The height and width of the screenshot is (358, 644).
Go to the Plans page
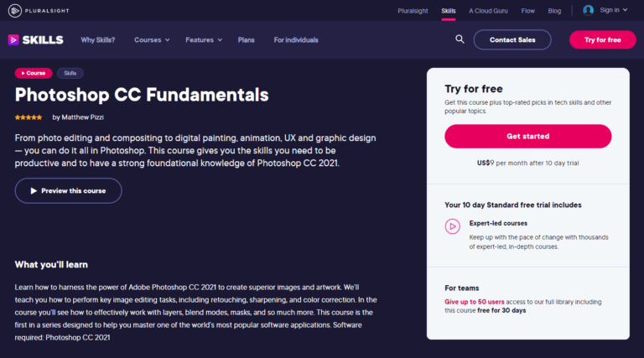point(246,39)
